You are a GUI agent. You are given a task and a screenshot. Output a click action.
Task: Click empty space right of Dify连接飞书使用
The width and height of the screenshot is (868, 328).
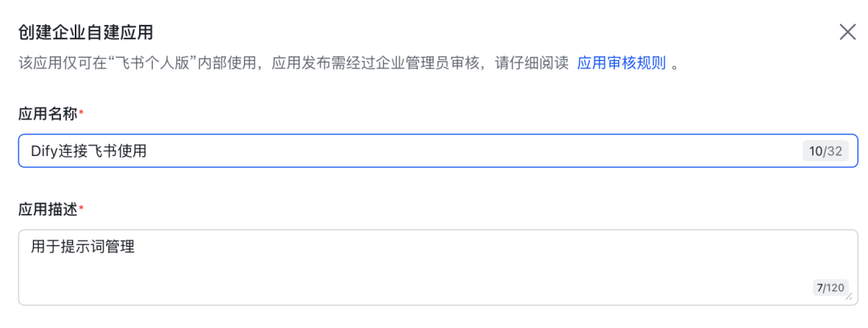click(470, 151)
